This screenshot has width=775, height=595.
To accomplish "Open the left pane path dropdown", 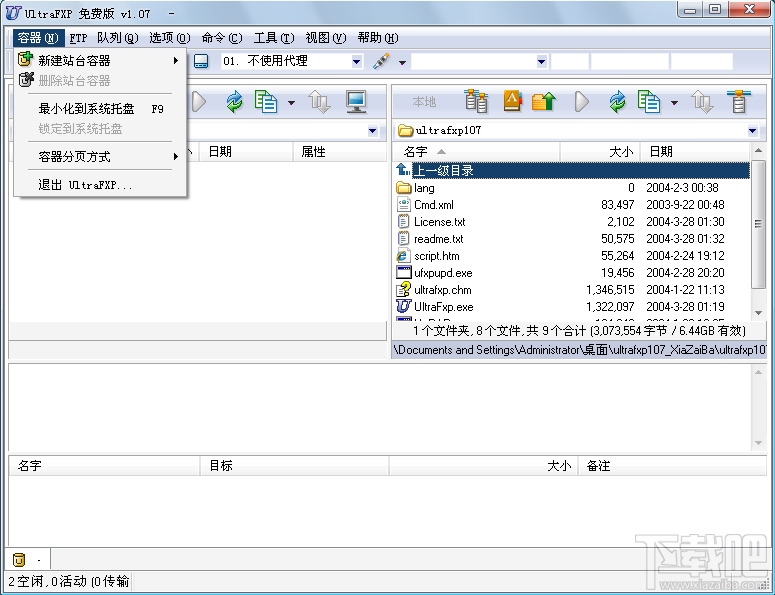I will [x=373, y=131].
